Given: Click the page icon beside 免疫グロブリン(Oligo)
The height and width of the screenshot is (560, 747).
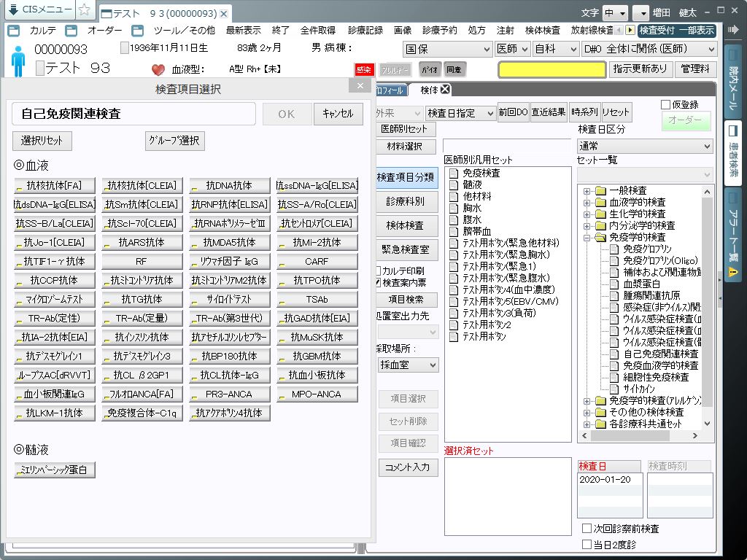Looking at the screenshot, I should (614, 260).
